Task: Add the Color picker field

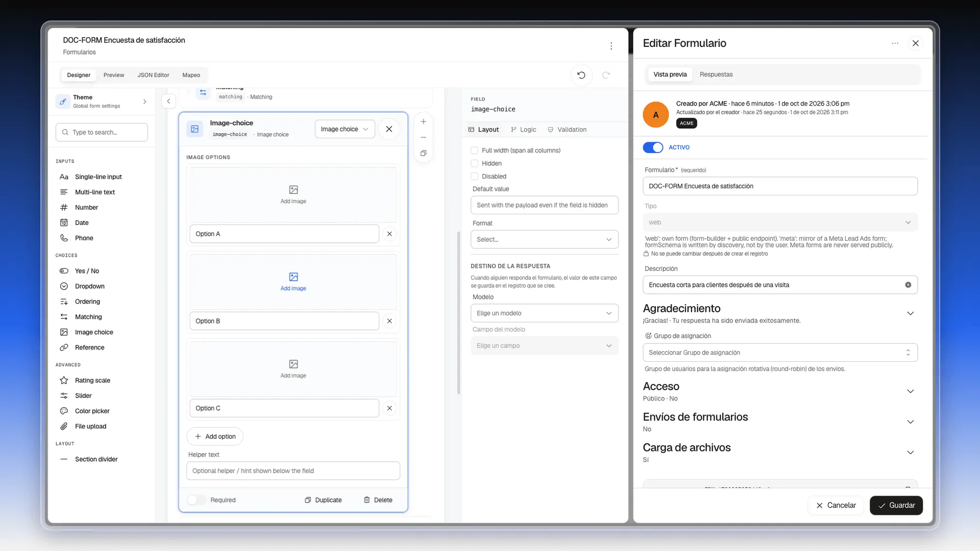Action: click(x=92, y=411)
